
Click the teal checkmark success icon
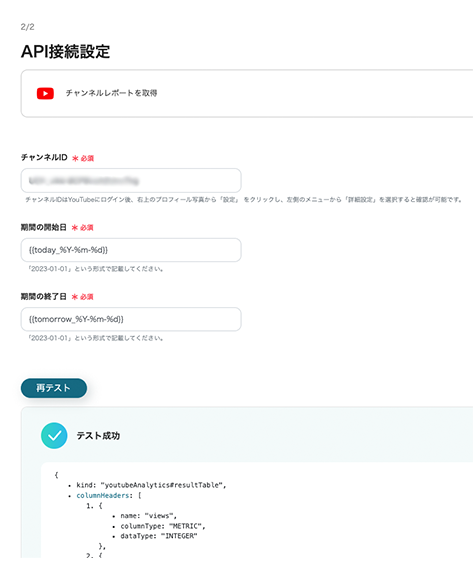[x=54, y=435]
